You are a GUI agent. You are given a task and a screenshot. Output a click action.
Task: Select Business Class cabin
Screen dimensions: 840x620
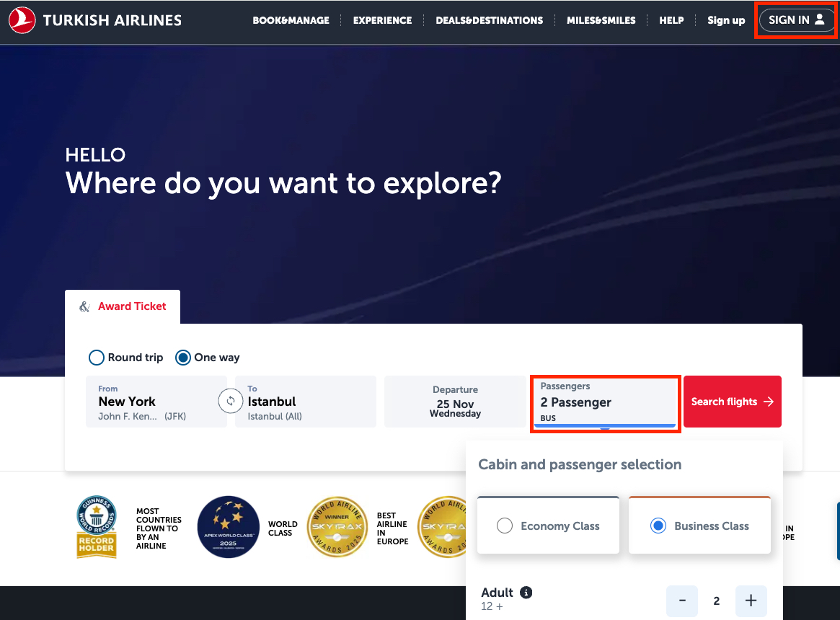point(699,526)
